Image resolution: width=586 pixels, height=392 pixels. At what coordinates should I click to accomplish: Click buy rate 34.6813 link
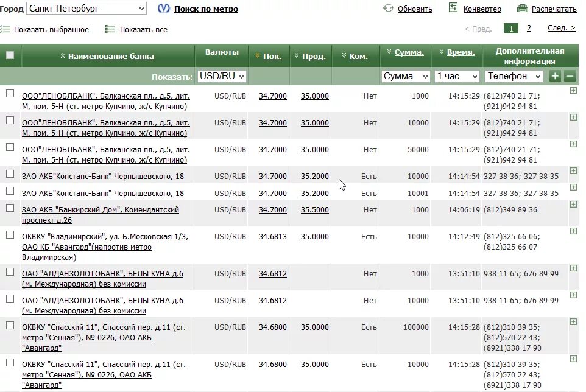pyautogui.click(x=273, y=236)
